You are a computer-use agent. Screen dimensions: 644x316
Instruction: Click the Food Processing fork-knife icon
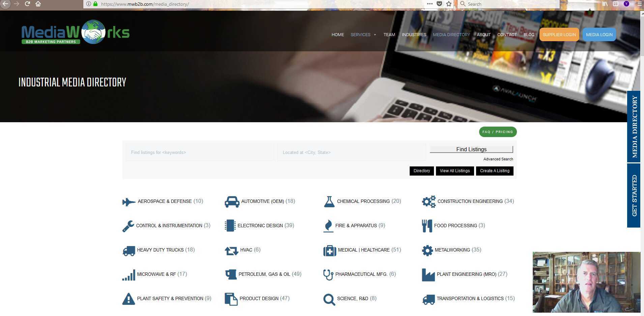(x=427, y=226)
